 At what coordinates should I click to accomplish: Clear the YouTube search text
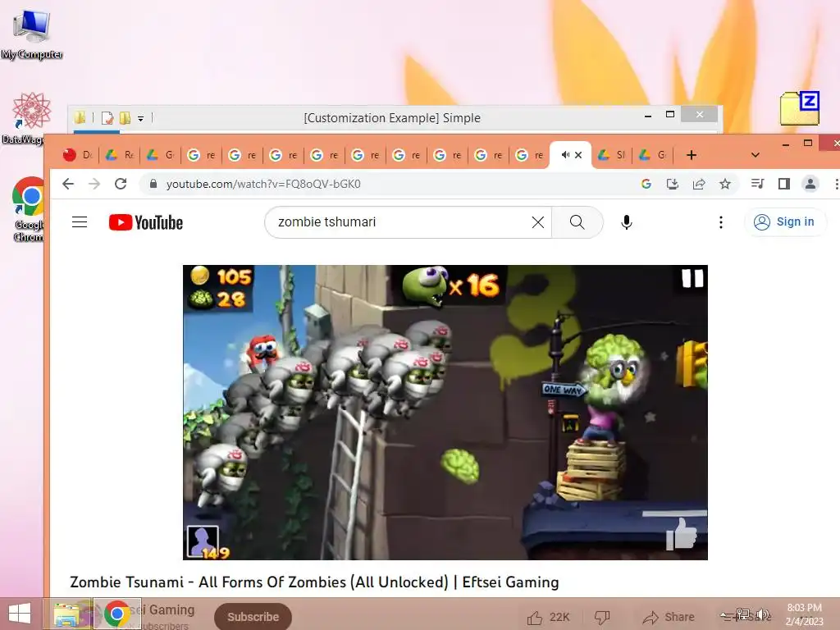[x=538, y=221]
